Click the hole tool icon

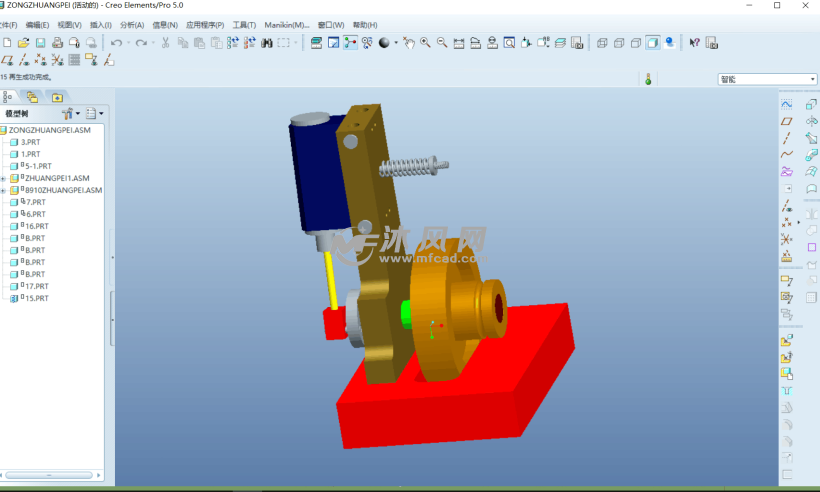tap(787, 391)
